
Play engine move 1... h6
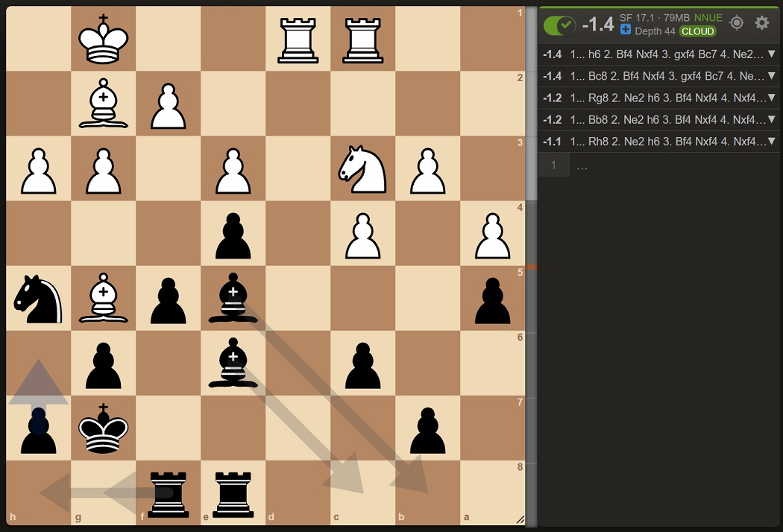(595, 54)
